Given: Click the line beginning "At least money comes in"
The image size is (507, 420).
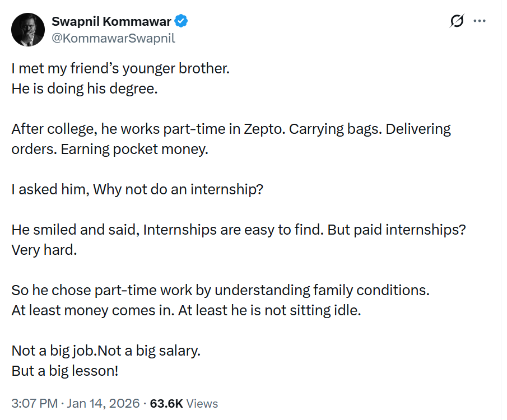Looking at the screenshot, I should pos(186,310).
